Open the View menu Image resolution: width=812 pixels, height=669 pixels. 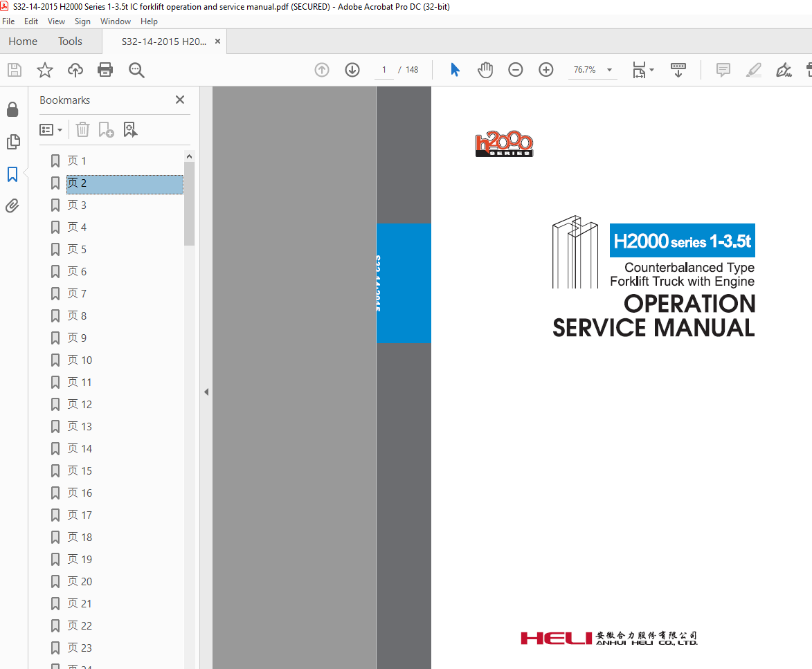(57, 21)
